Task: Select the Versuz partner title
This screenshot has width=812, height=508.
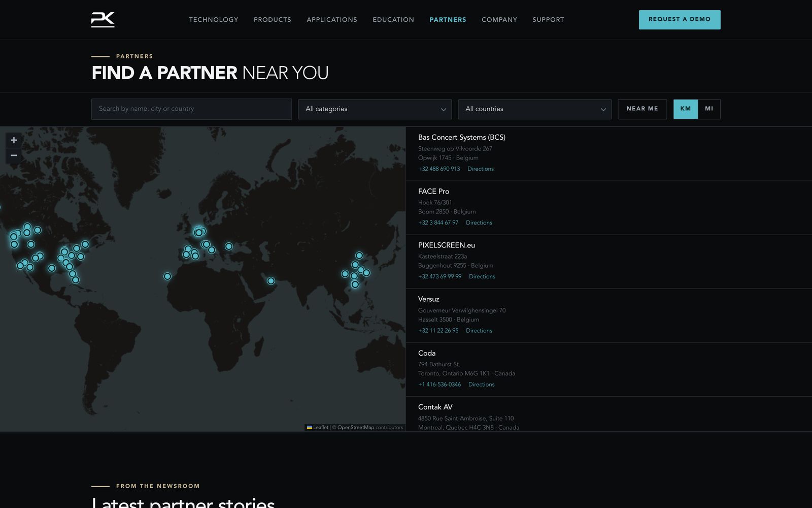Action: pyautogui.click(x=429, y=299)
